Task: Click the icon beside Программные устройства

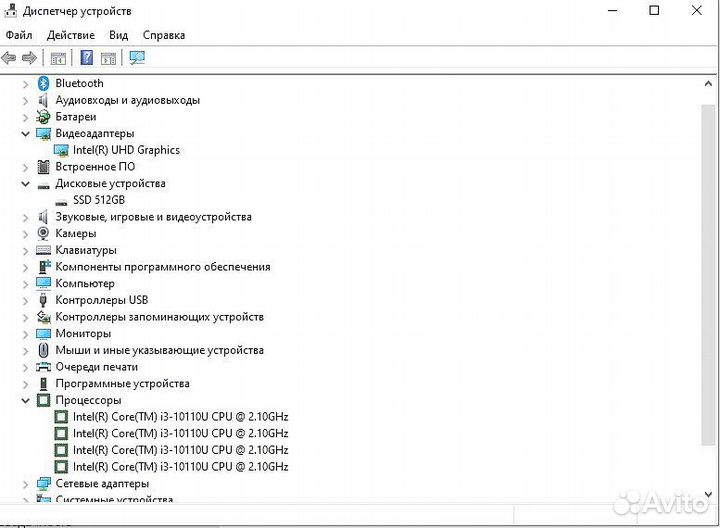Action: click(x=44, y=383)
